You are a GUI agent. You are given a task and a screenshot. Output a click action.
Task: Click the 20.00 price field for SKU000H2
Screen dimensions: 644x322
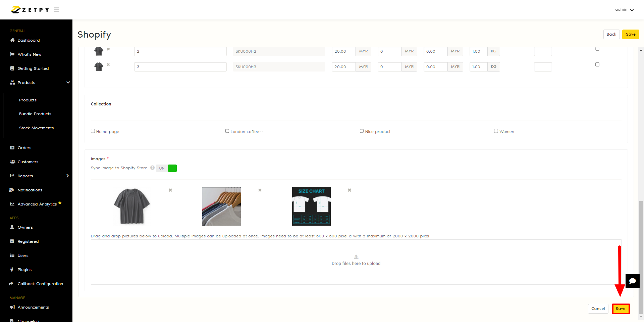pos(343,51)
